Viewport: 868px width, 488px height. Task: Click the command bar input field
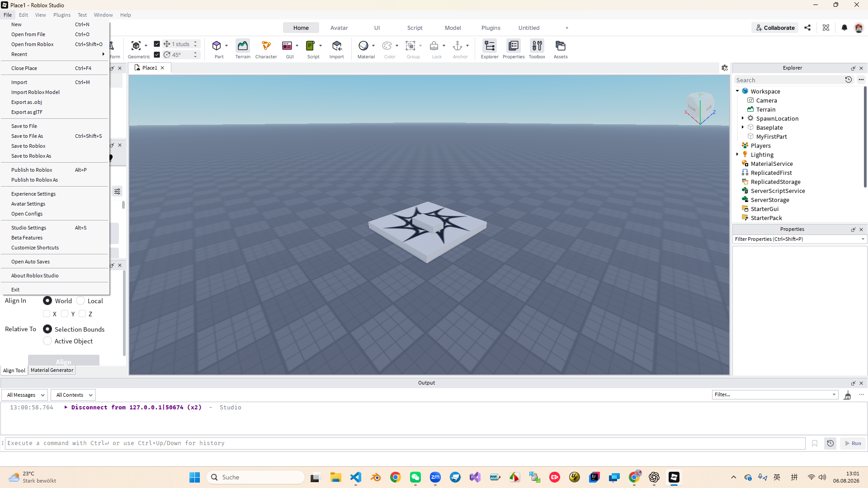(405, 443)
